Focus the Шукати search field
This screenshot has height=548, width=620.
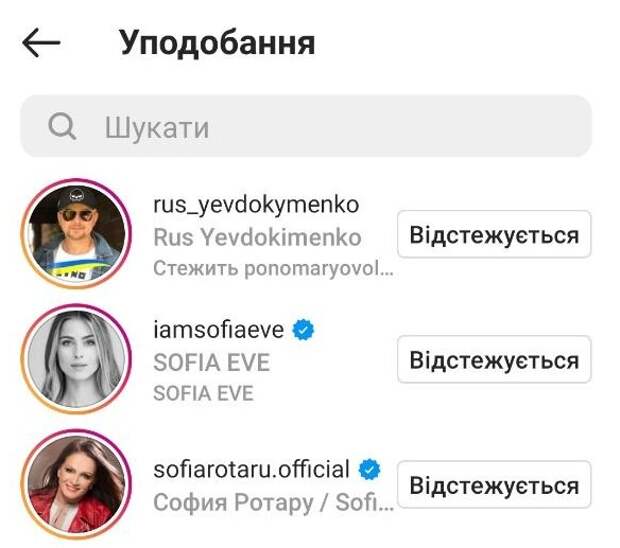coord(306,126)
